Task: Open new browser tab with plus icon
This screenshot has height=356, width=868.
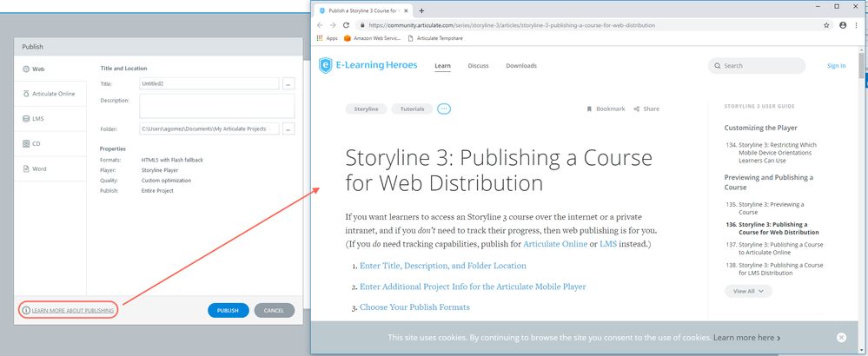Action: coord(421,10)
